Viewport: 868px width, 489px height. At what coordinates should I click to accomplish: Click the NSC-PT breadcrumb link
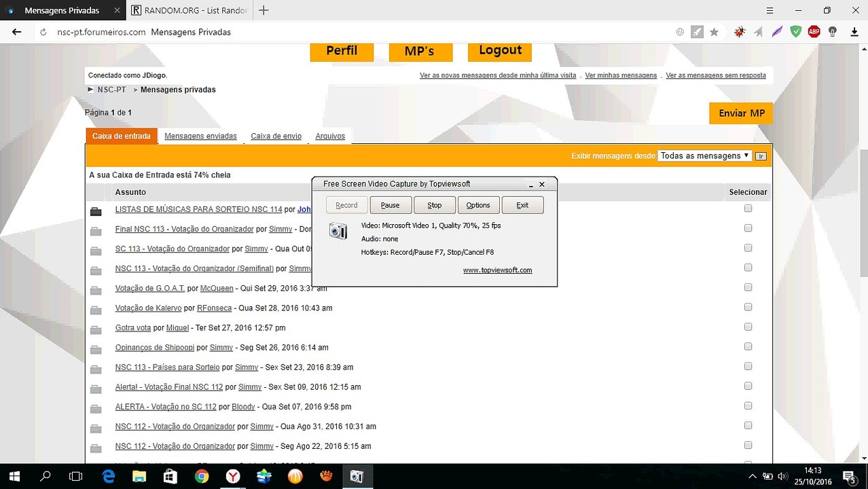111,90
